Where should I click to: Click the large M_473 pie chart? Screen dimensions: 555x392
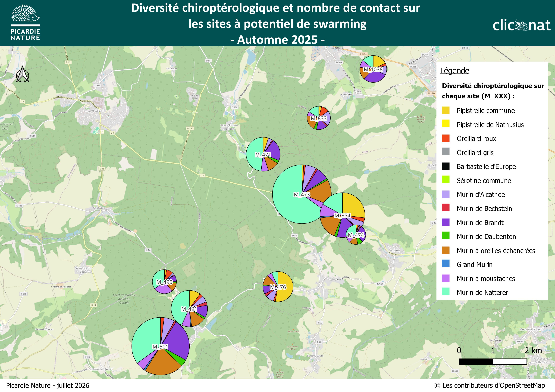[x=302, y=194]
